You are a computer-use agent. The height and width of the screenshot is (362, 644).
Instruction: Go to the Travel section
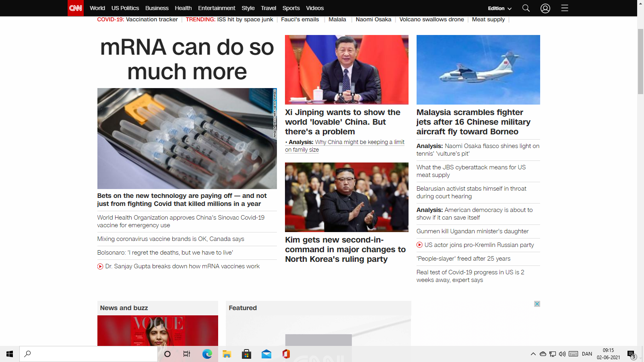268,8
